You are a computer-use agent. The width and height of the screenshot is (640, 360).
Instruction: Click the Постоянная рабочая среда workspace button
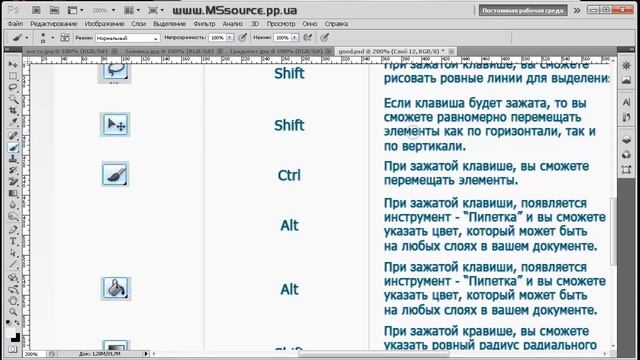[x=523, y=10]
